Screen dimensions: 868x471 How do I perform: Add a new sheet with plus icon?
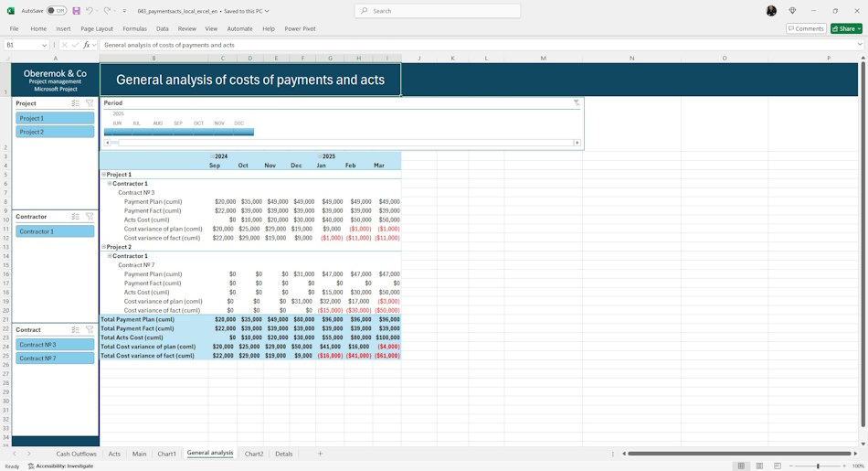[x=320, y=454]
